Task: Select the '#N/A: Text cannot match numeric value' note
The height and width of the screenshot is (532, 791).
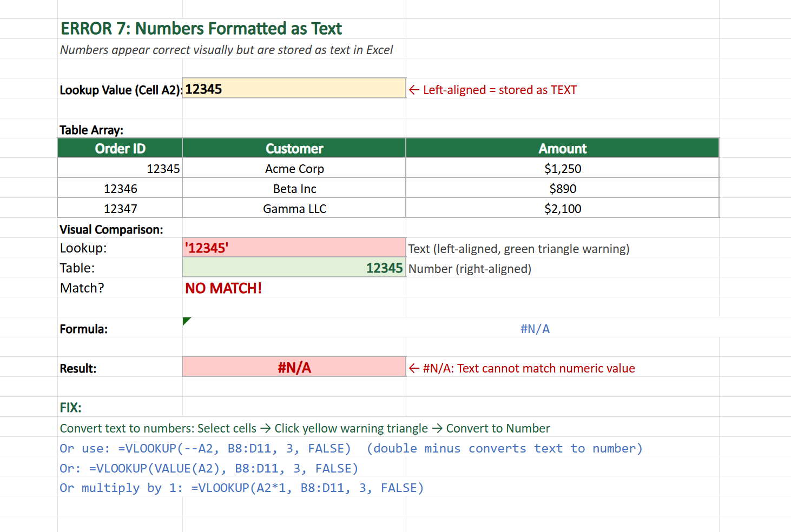Action: [522, 368]
